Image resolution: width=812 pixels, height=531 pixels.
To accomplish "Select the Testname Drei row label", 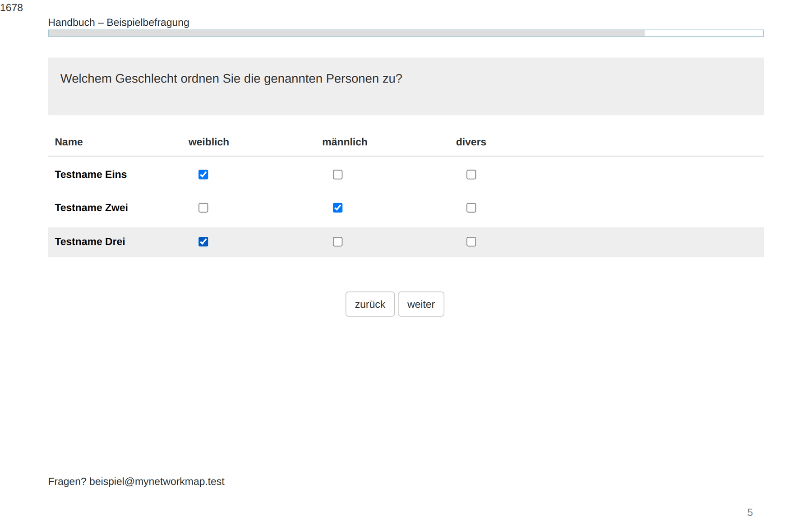I will (x=90, y=242).
